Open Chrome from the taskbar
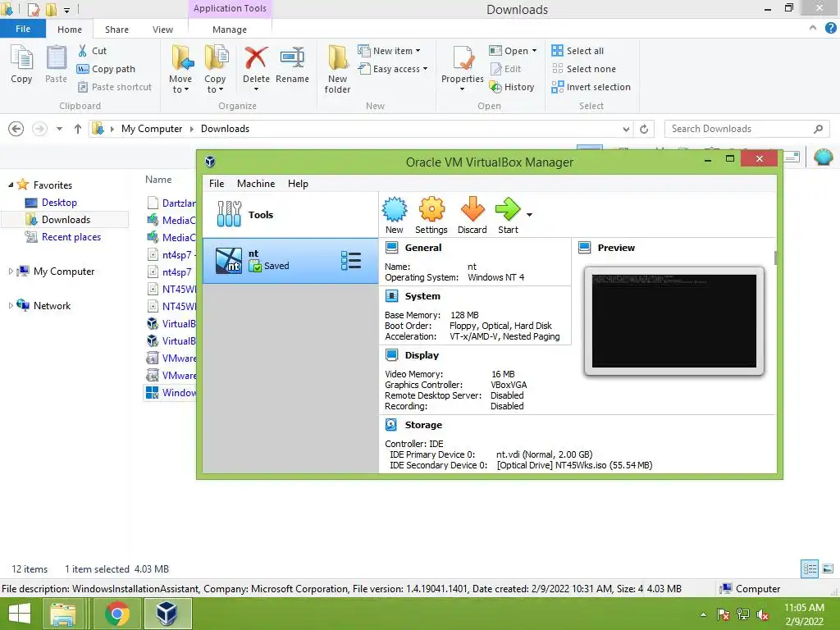 (x=116, y=614)
